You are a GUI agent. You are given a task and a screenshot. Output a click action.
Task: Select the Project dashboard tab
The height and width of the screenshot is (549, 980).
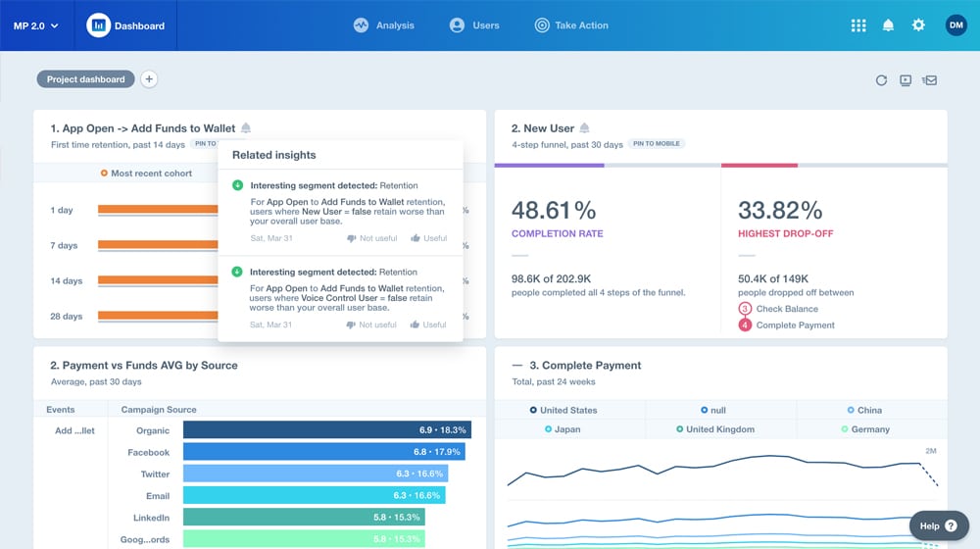coord(85,79)
